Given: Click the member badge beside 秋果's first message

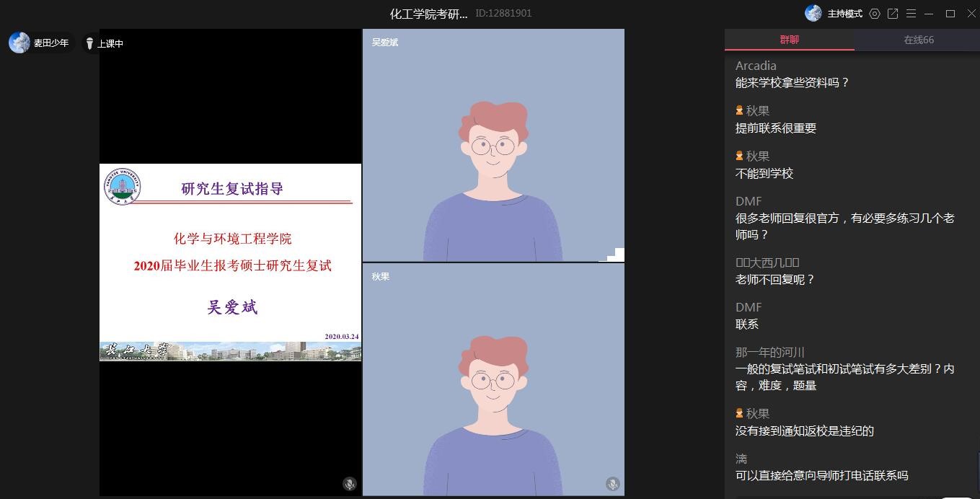Looking at the screenshot, I should tap(741, 110).
